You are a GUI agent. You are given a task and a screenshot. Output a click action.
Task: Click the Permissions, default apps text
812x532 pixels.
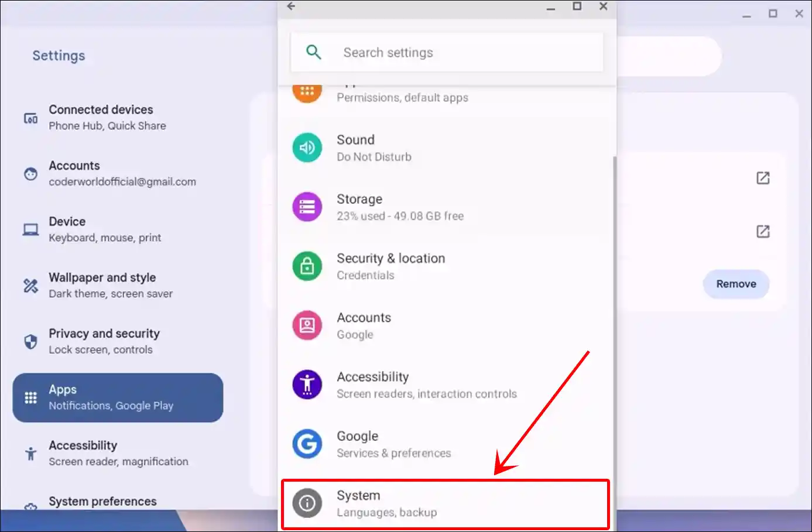coord(402,98)
